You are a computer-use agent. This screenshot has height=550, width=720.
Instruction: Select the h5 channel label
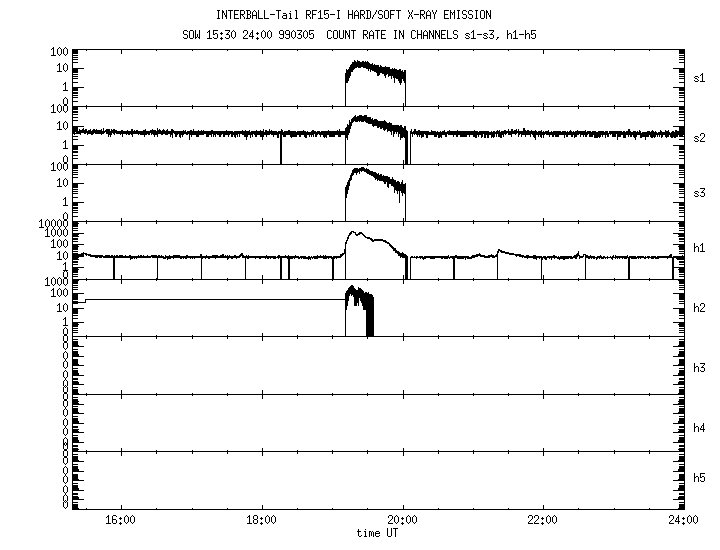pos(702,480)
